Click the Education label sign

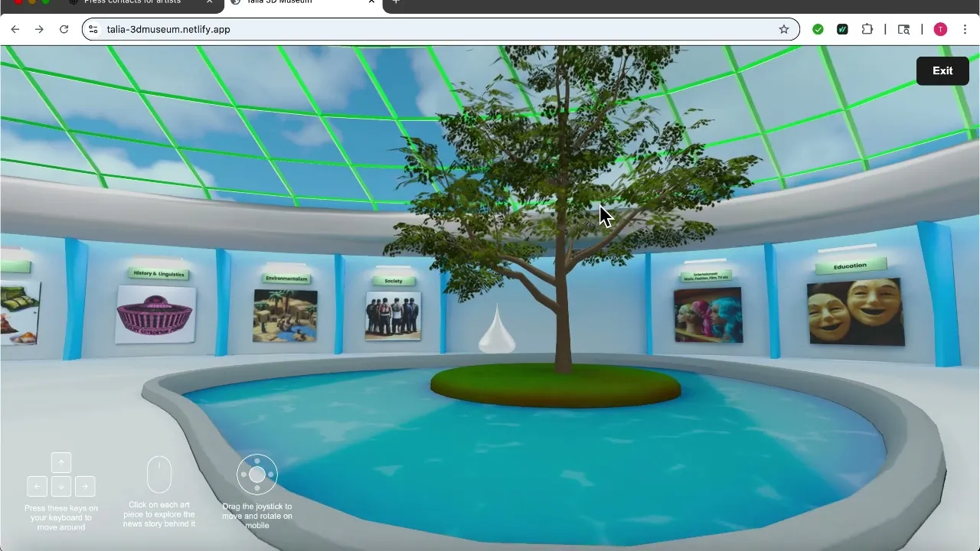[x=850, y=266]
